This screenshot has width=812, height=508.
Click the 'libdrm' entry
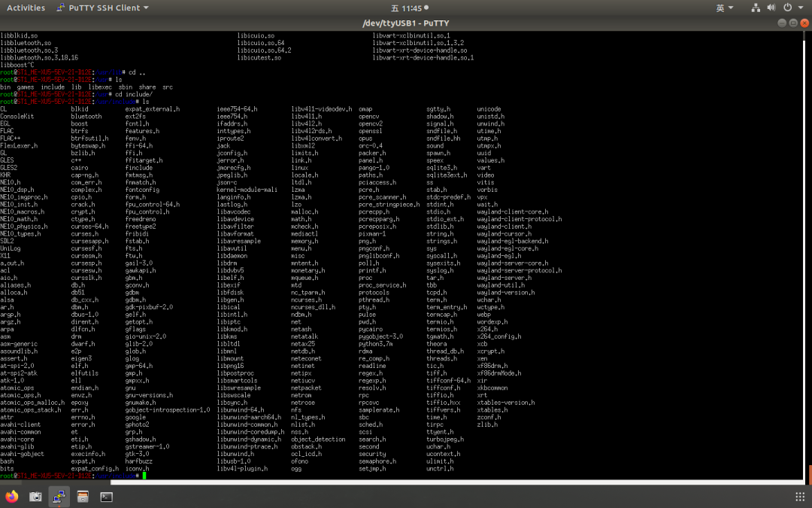[227, 263]
